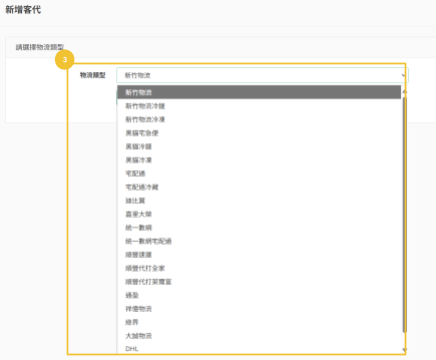The image size is (436, 360).
Task: Select 順豐速運 from the dropdown
Action: [x=259, y=255]
